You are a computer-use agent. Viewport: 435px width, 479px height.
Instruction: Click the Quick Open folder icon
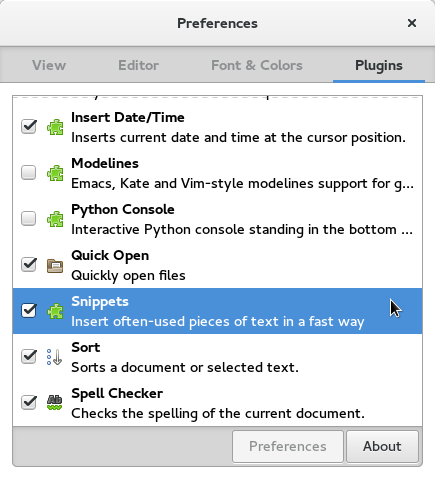point(55,266)
